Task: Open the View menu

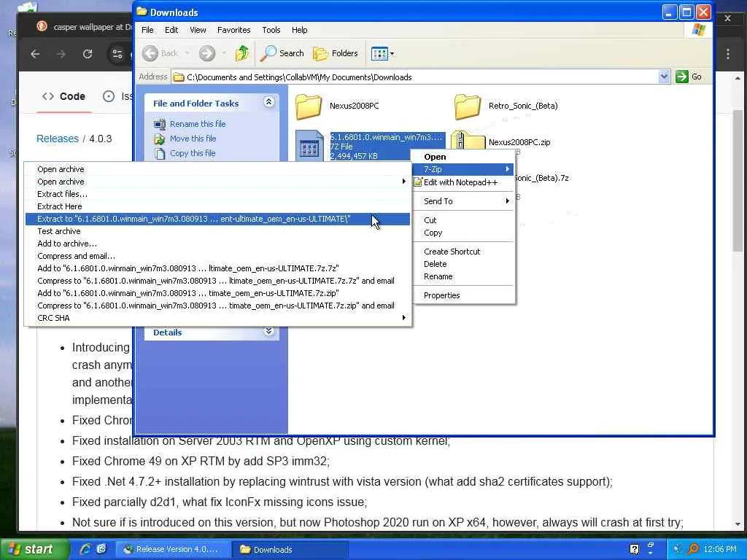Action: (198, 29)
